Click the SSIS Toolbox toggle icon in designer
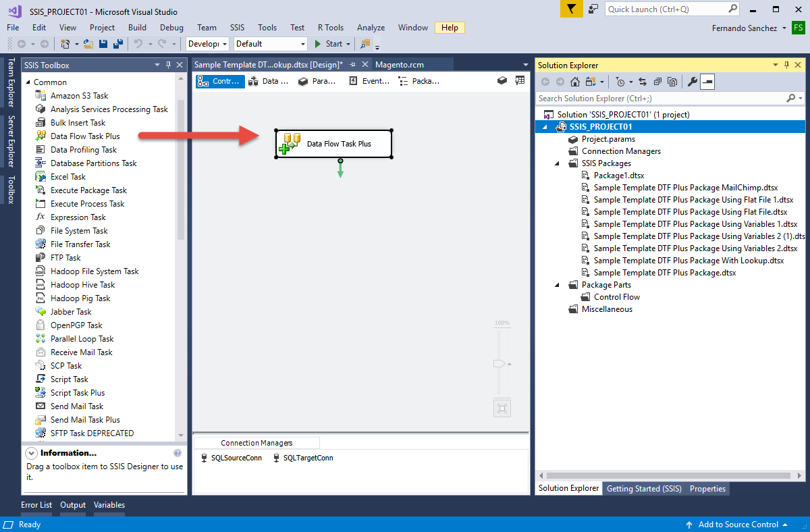 (x=502, y=80)
